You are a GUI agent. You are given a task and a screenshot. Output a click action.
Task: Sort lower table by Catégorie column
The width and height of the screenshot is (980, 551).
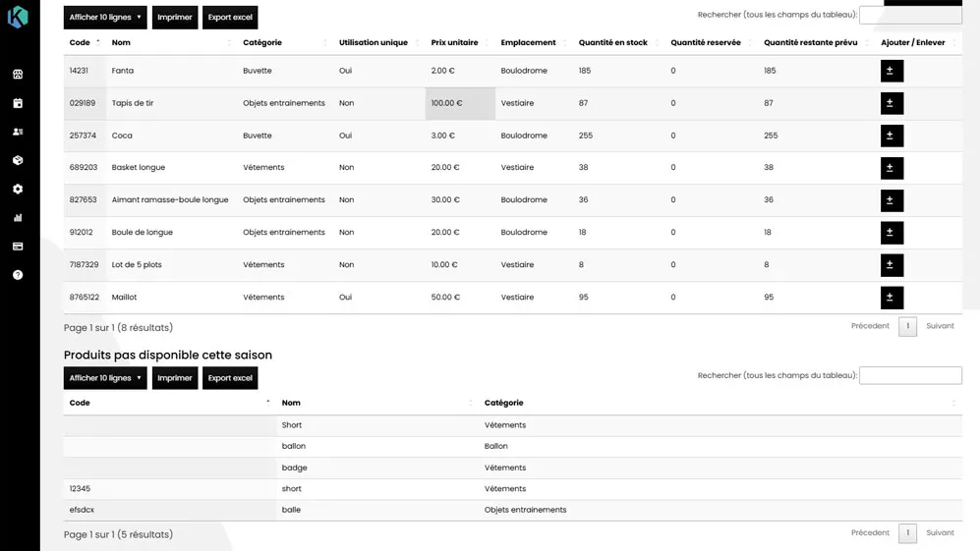720,403
